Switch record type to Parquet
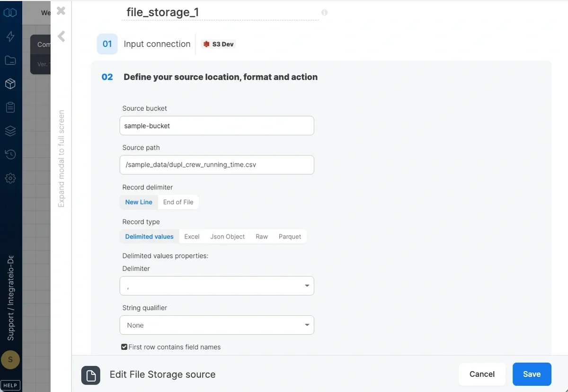Image resolution: width=568 pixels, height=392 pixels. click(x=290, y=236)
